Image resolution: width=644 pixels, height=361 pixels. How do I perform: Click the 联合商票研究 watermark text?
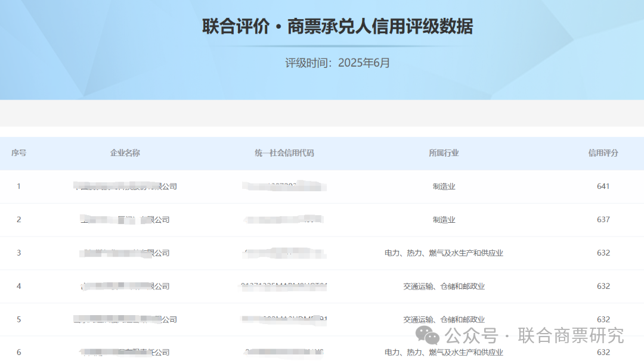coord(571,335)
